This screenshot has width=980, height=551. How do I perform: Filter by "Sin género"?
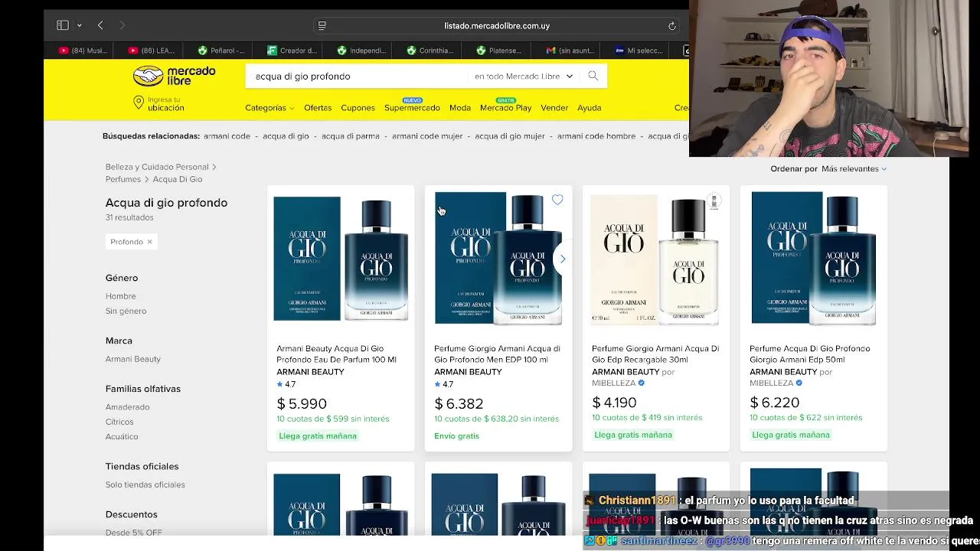(126, 311)
